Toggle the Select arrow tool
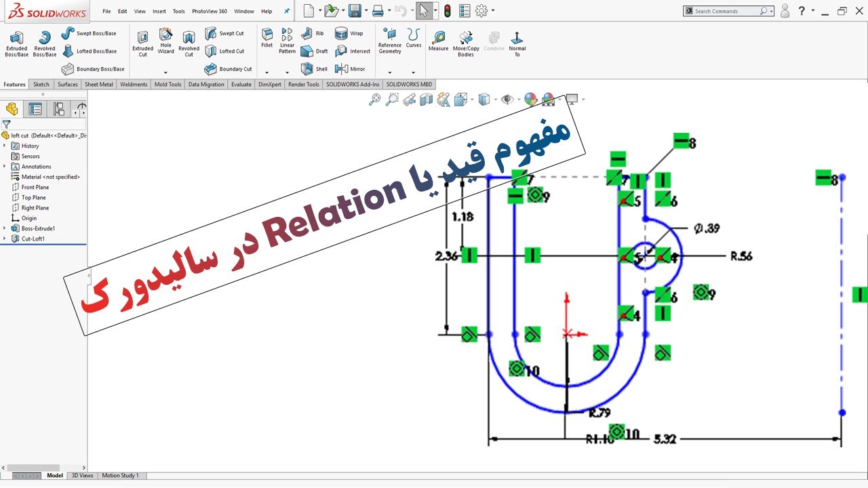 422,10
